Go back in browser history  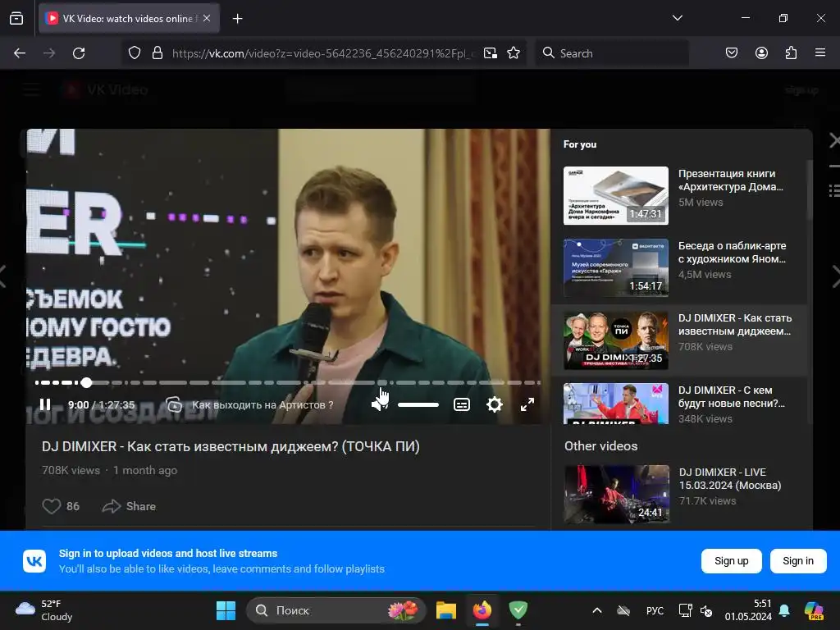click(x=20, y=53)
